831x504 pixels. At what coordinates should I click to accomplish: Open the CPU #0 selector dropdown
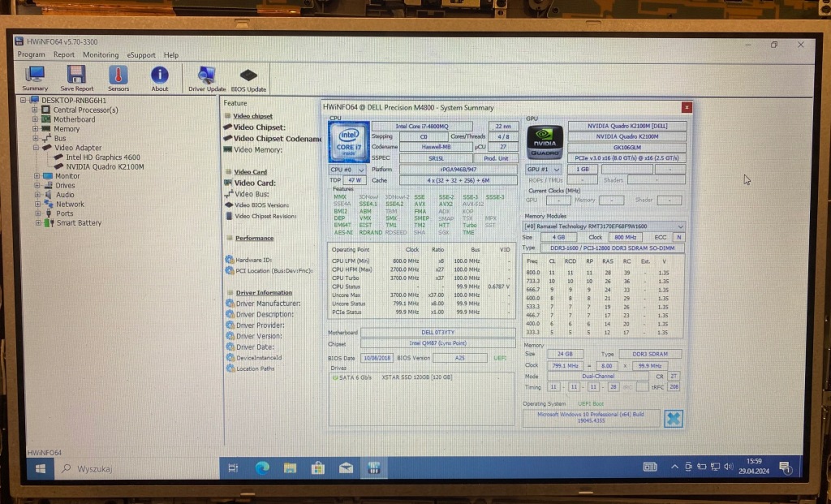click(x=347, y=170)
